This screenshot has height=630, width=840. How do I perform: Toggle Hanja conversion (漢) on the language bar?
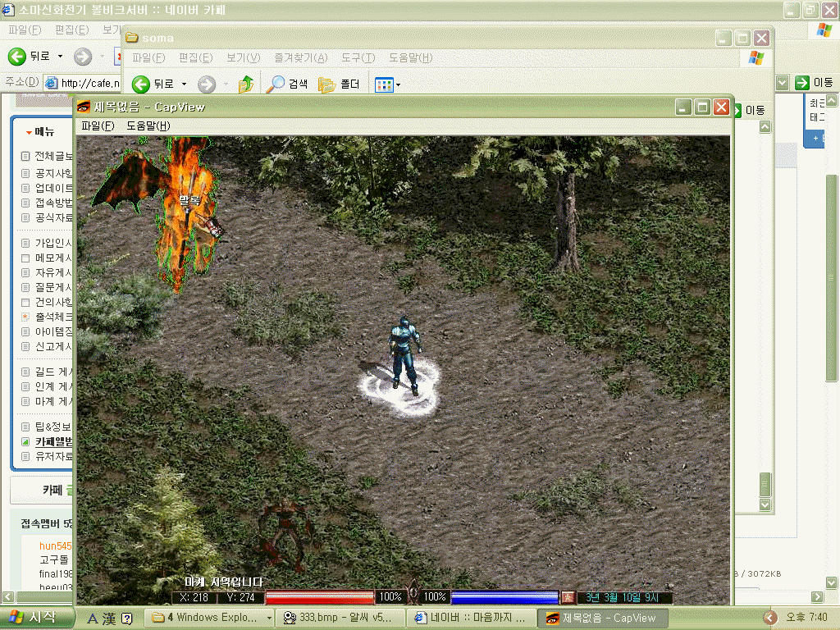tap(109, 619)
